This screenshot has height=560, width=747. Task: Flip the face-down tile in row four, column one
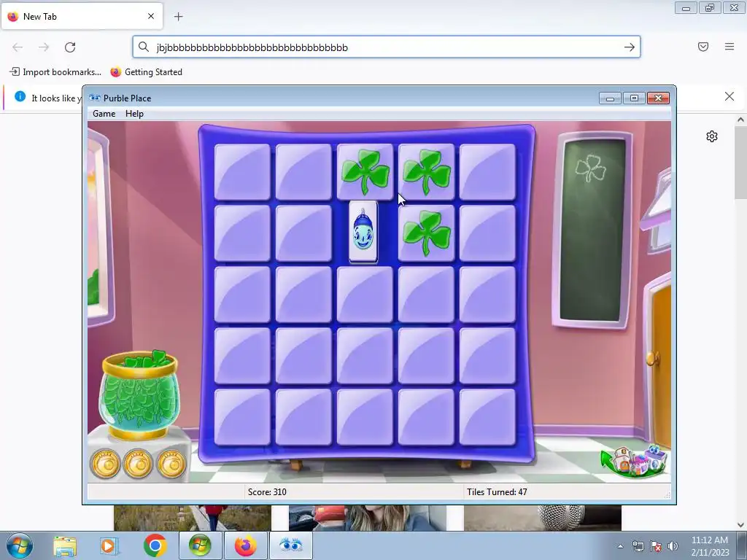tap(242, 356)
